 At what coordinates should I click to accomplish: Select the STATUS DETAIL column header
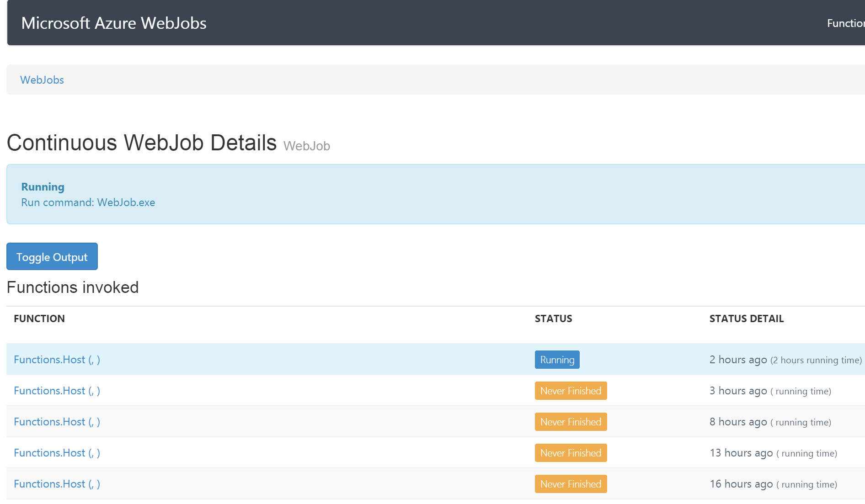tap(747, 318)
